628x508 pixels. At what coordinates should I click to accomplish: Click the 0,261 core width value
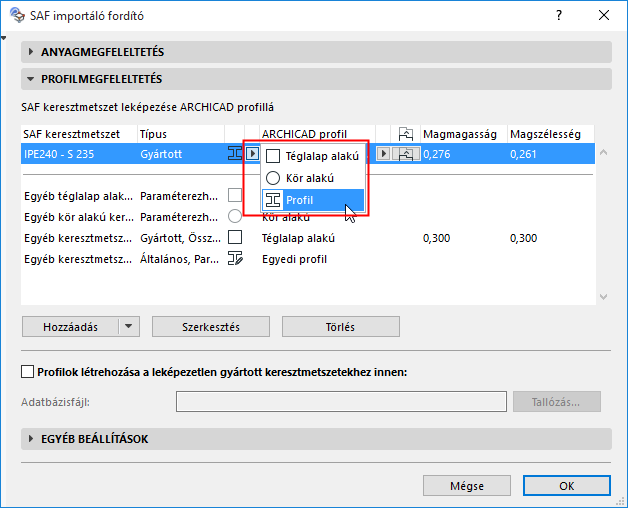523,154
